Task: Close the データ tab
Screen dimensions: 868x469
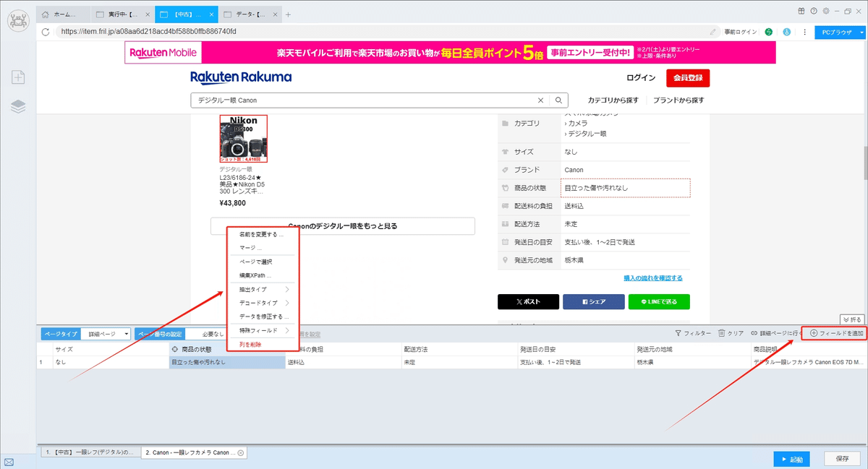Action: pos(274,14)
